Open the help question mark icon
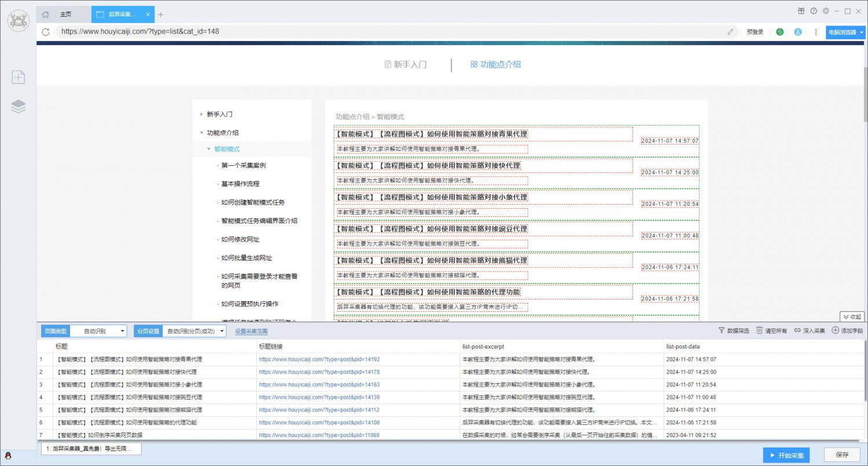 pos(814,11)
